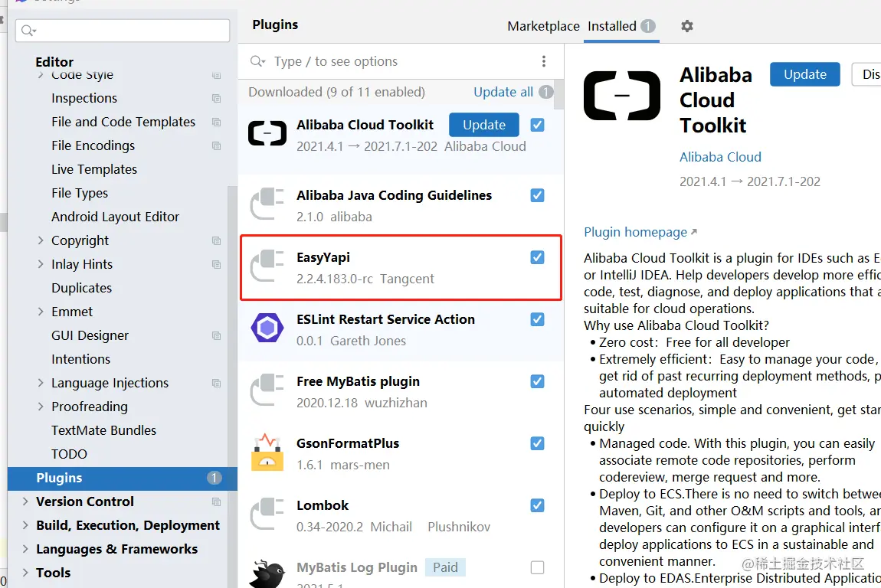Click the project-level icon beside Version Control

216,501
